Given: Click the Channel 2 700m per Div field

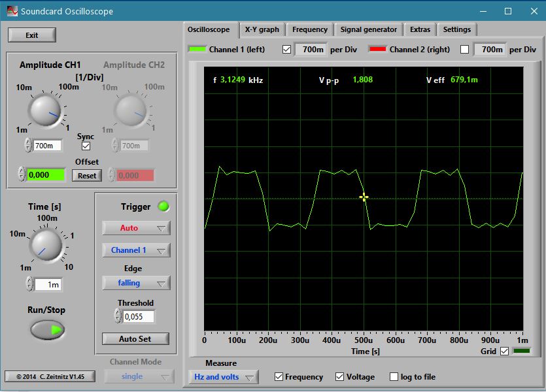Looking at the screenshot, I should (x=490, y=50).
